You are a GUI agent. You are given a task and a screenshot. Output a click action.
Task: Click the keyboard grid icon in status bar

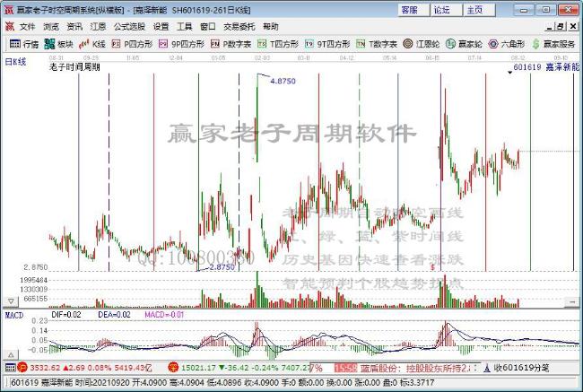pos(11,368)
